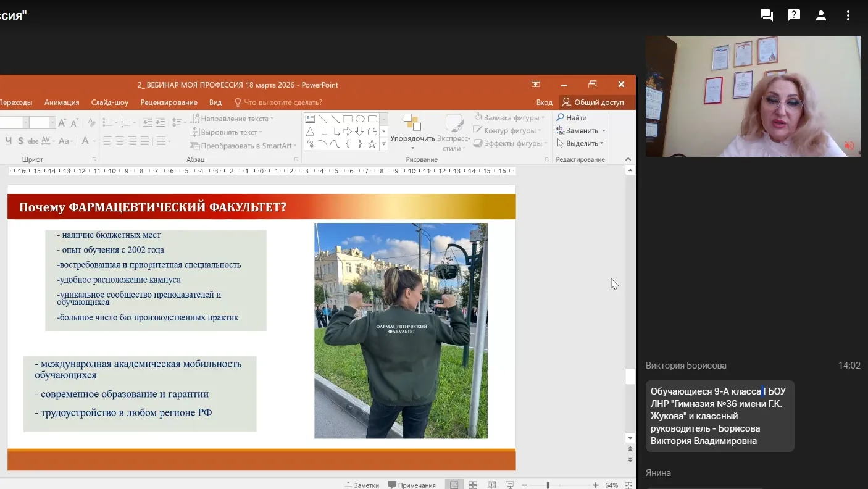The image size is (868, 489).
Task: Open the three-dot more options menu
Action: (x=849, y=15)
